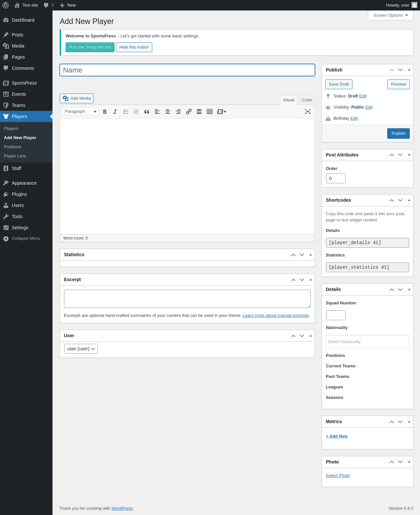The height and width of the screenshot is (515, 420).
Task: Open Player Lists submenu item
Action: 26,156
